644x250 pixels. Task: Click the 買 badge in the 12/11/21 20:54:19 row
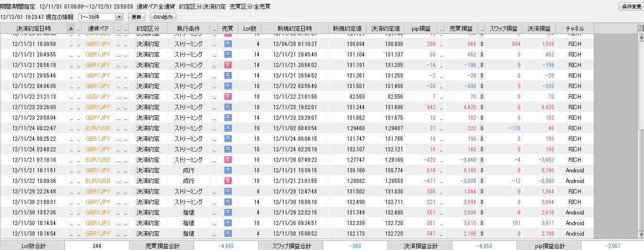click(228, 65)
